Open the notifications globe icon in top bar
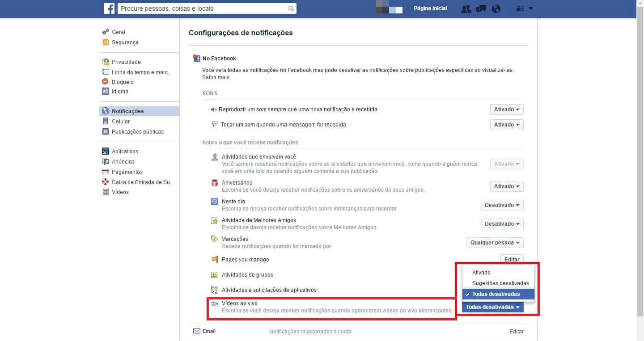 click(496, 8)
